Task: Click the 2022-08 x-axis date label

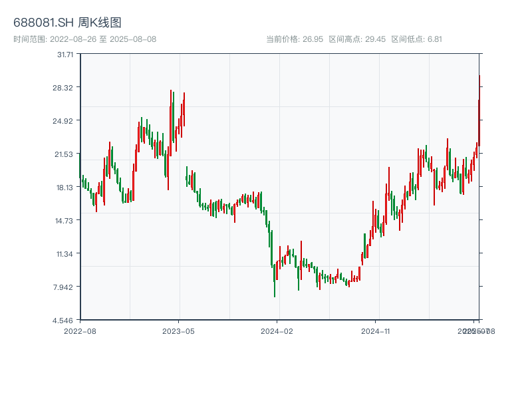Action: (x=80, y=331)
